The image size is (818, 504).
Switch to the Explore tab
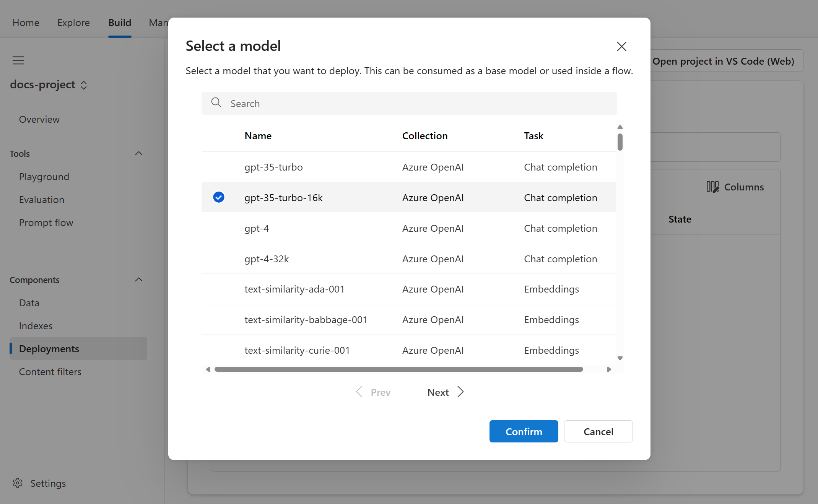click(x=73, y=23)
